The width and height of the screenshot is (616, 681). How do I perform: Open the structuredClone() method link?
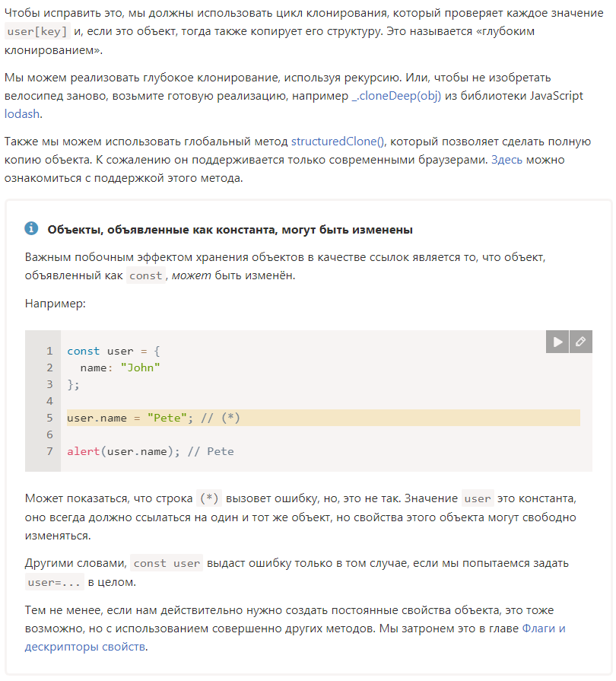(338, 142)
